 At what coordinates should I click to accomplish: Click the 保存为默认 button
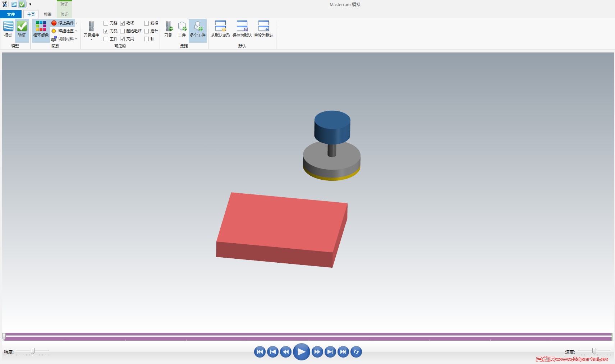tap(242, 29)
